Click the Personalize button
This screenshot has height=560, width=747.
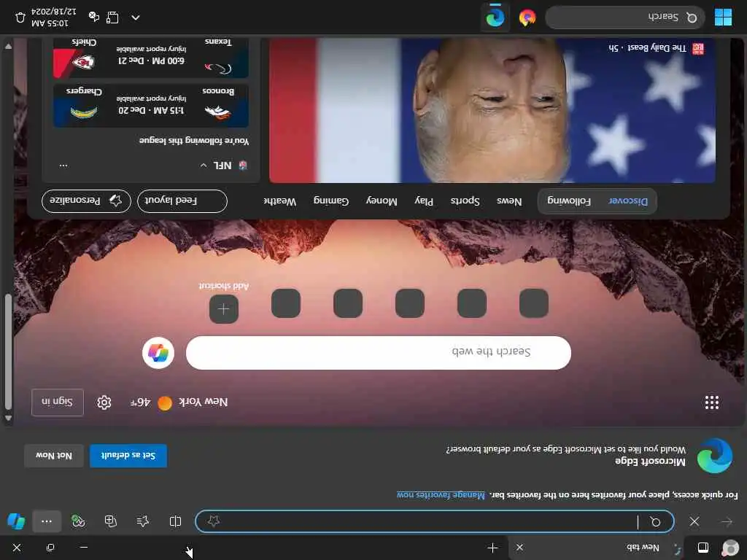coord(86,201)
